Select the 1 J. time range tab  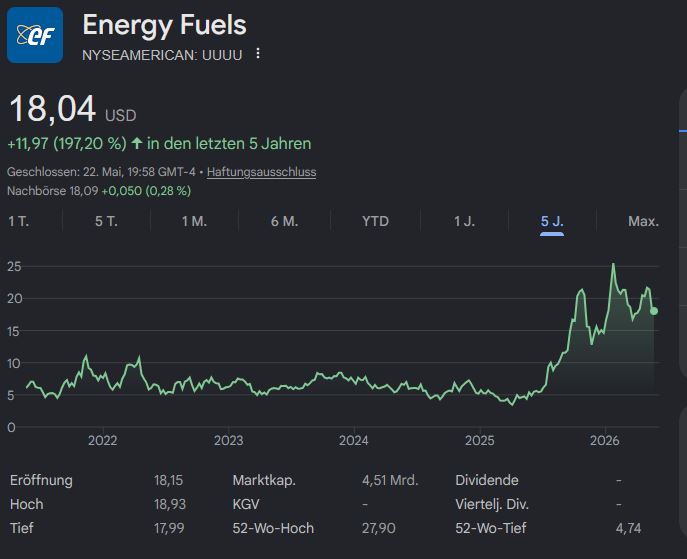pyautogui.click(x=464, y=221)
